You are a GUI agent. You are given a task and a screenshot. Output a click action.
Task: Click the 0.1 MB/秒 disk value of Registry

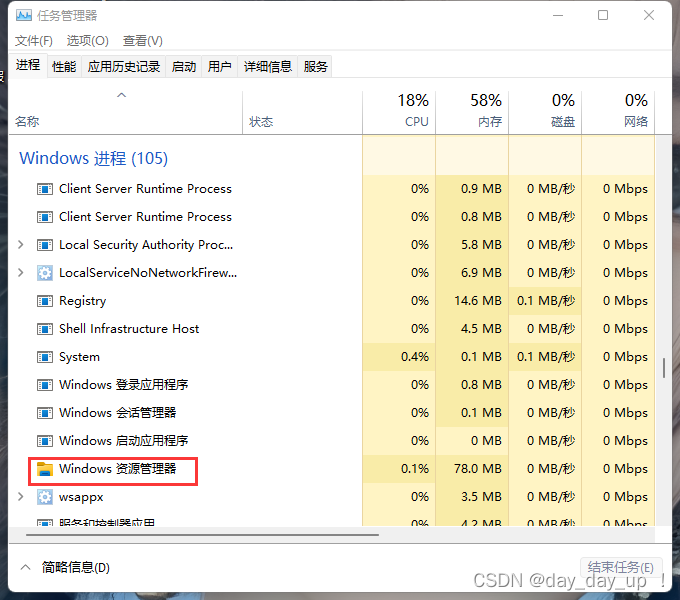pyautogui.click(x=546, y=301)
